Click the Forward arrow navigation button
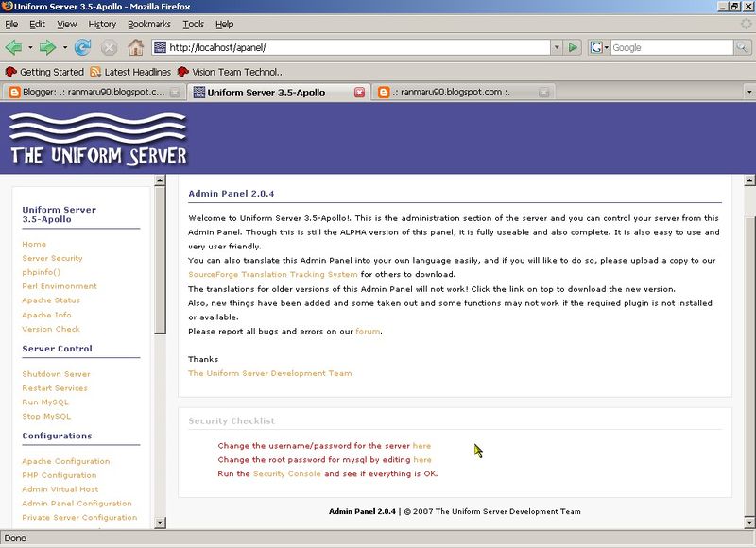Screen dimensions: 756x548 pos(47,47)
